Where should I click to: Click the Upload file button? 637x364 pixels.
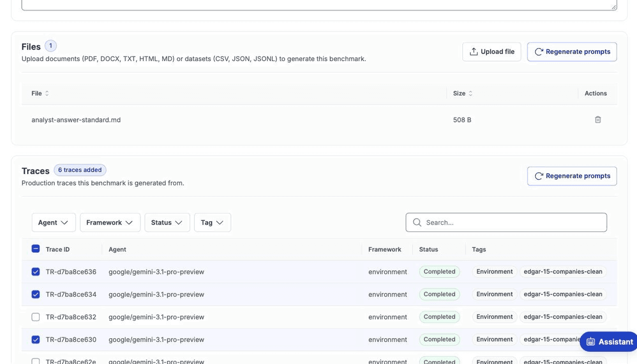492,52
